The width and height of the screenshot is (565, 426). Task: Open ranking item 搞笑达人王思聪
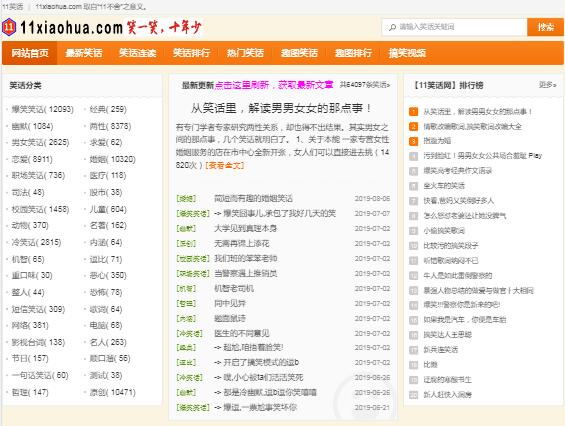coord(447,335)
